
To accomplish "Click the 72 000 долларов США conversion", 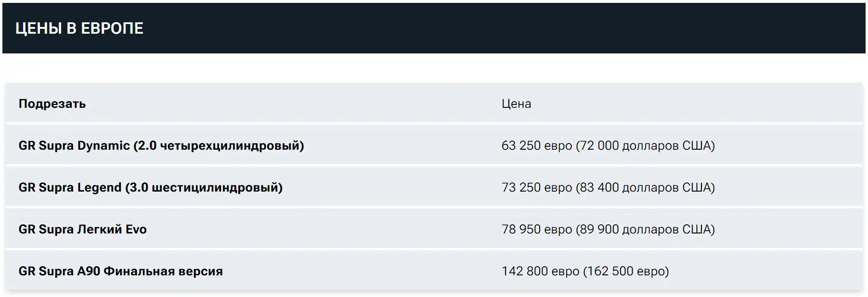I will [x=646, y=145].
